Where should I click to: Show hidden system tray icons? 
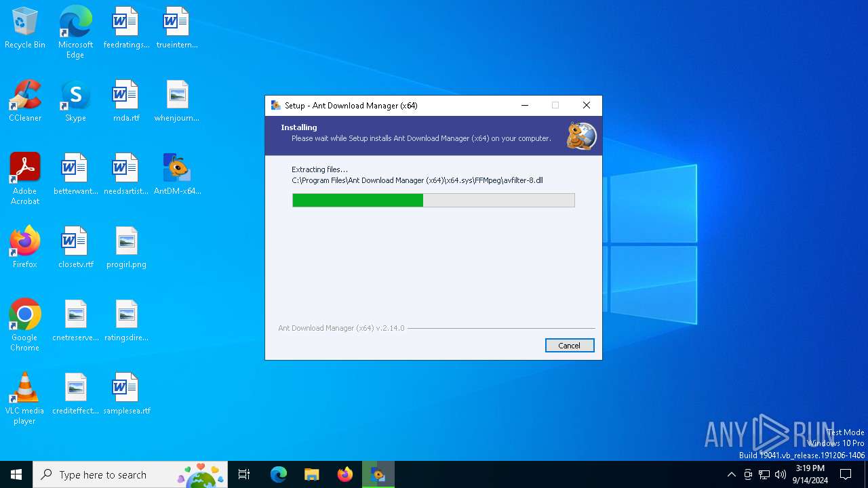point(731,474)
